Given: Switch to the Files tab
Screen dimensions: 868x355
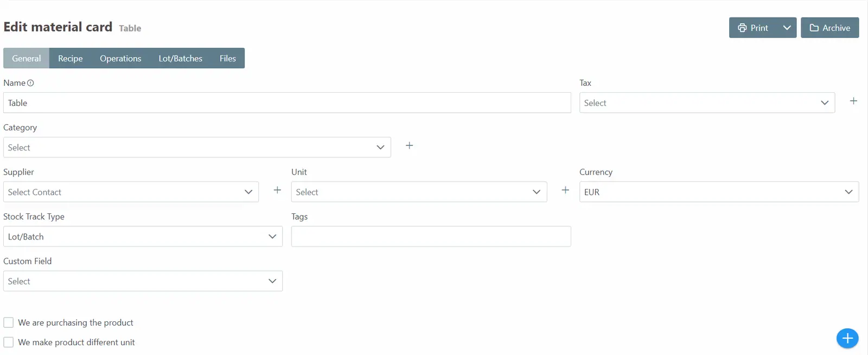Looking at the screenshot, I should 228,58.
